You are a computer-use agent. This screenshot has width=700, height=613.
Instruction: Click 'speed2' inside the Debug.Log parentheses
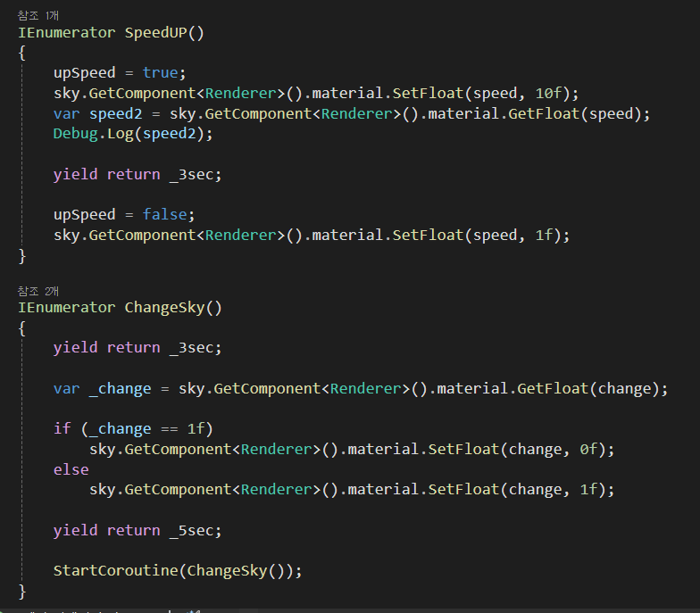coord(170,134)
